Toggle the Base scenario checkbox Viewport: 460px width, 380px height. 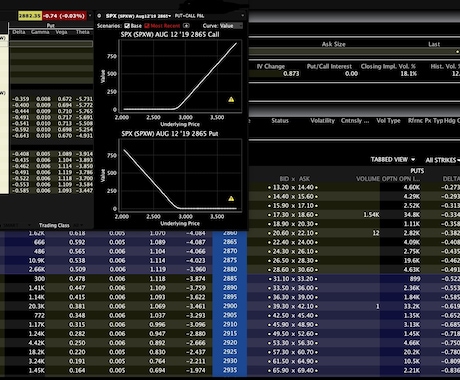pos(127,26)
